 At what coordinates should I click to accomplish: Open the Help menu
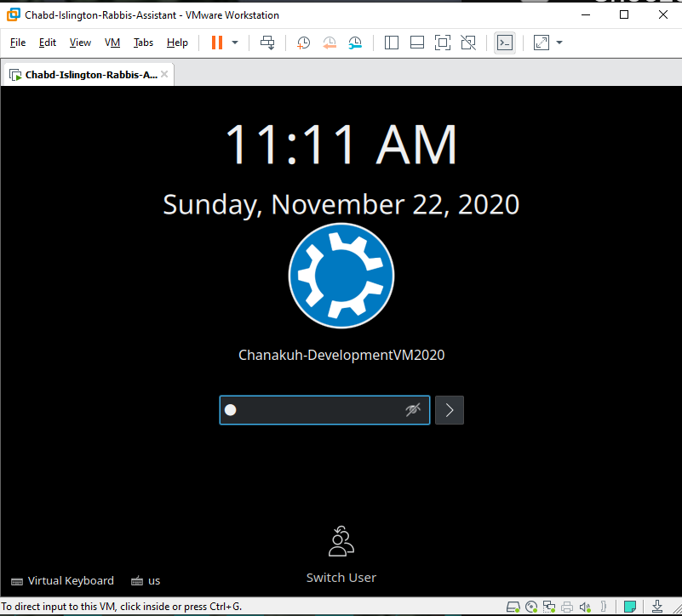177,43
